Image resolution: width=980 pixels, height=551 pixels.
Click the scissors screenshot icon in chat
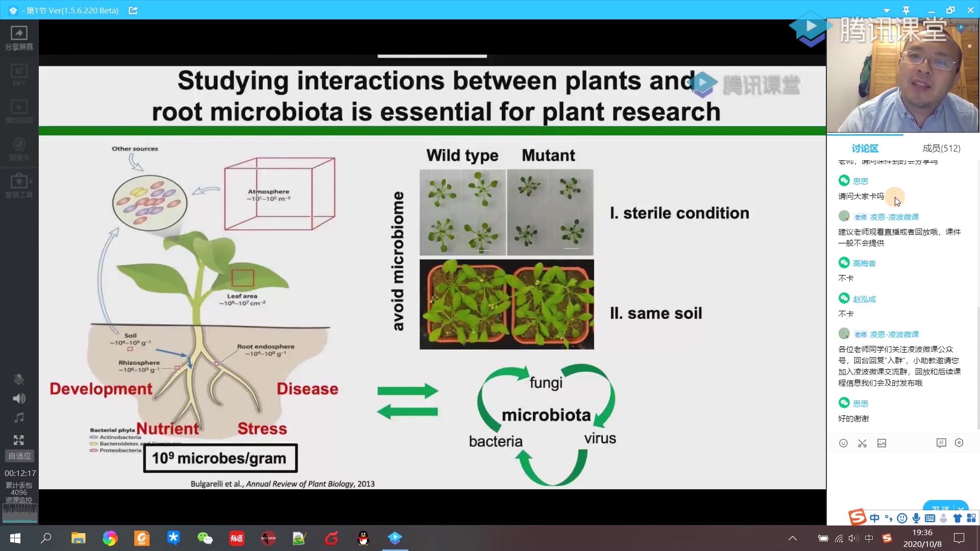(862, 443)
